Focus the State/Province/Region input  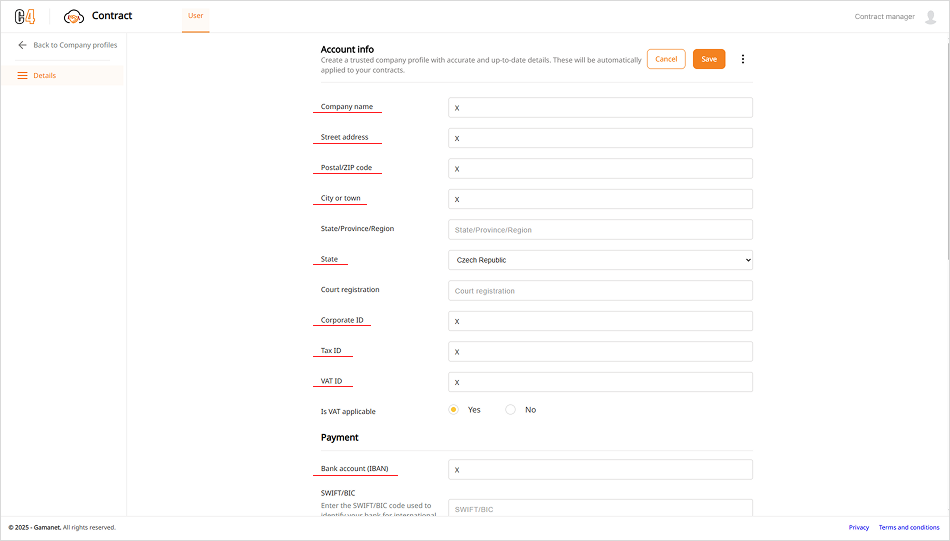(600, 230)
